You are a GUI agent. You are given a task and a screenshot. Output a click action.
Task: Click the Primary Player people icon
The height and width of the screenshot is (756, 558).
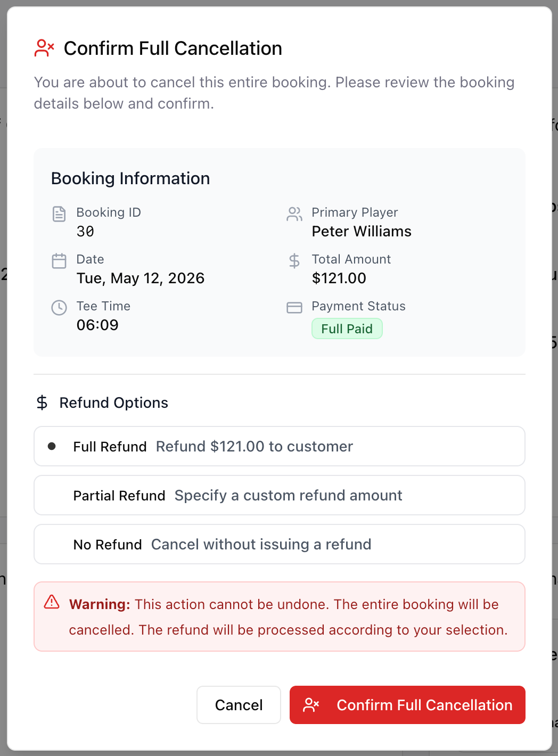coord(294,214)
